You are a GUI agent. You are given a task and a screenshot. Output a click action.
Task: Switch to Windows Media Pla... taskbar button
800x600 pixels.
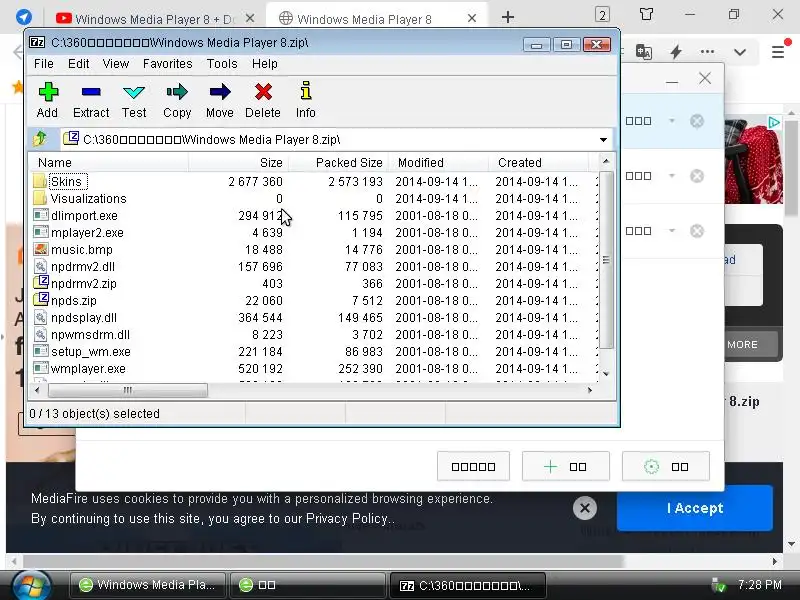(147, 585)
